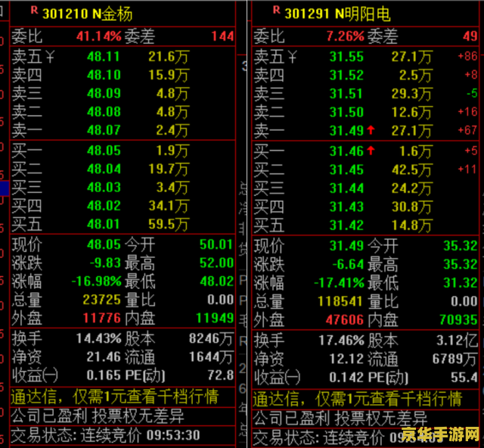484x448 pixels.
Task: Click order change +86 on sell-five row
Action: [467, 56]
